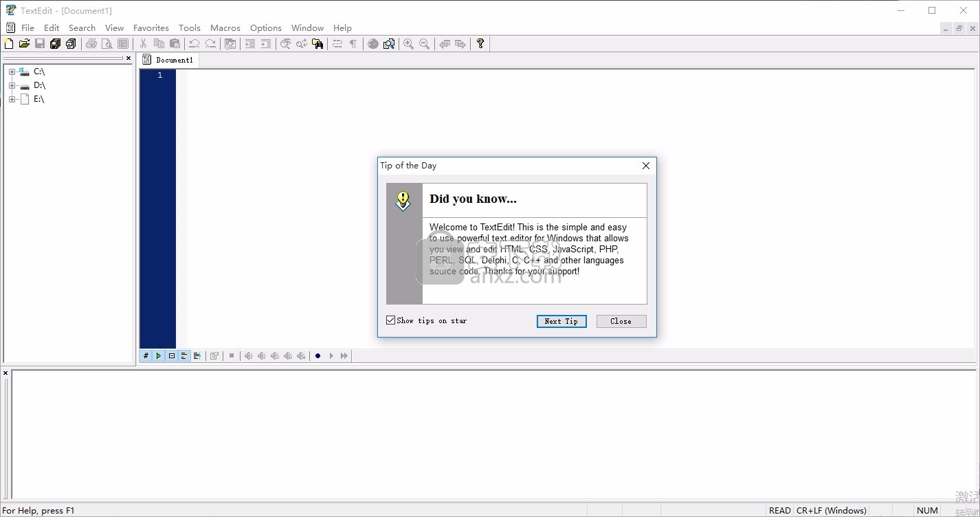Click the NUM status bar indicator

point(927,511)
